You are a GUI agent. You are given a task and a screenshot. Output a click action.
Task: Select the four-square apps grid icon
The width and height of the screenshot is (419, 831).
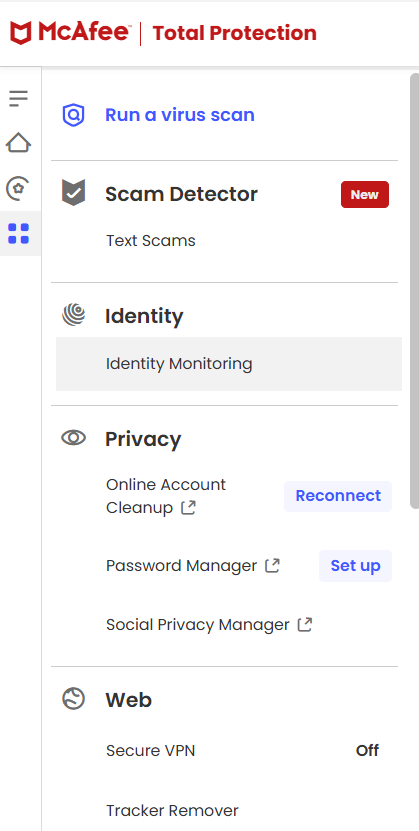coord(19,234)
